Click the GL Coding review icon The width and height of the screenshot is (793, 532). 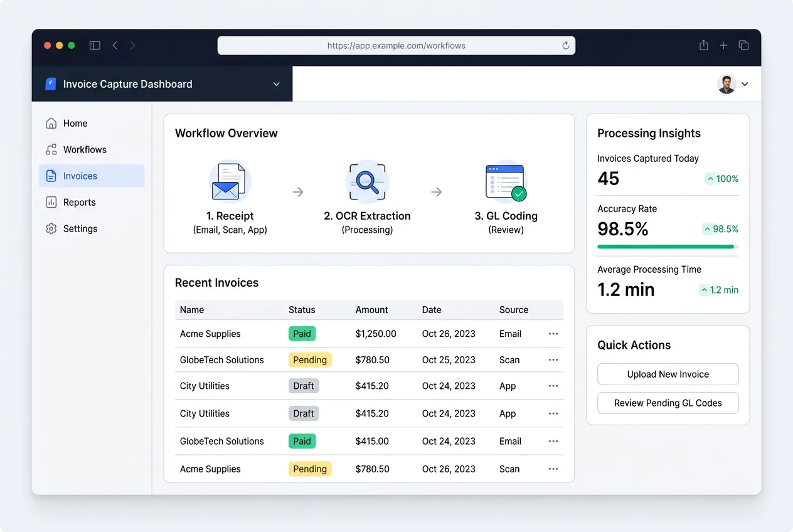point(506,181)
